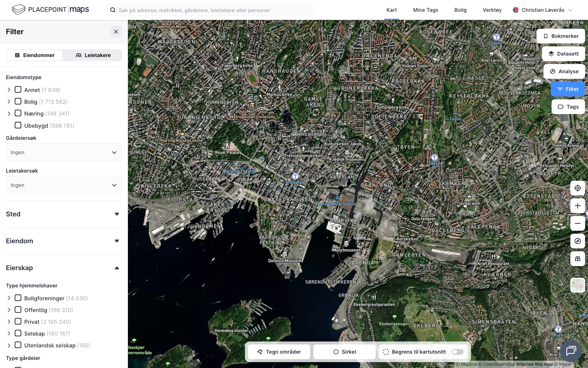
Task: Click the Royal Palace landmark icon
Action: tap(227, 146)
